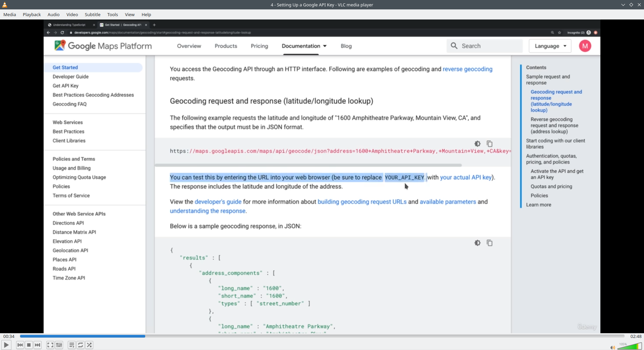644x350 pixels.
Task: Mute audio with the speaker icon
Action: tap(612, 347)
